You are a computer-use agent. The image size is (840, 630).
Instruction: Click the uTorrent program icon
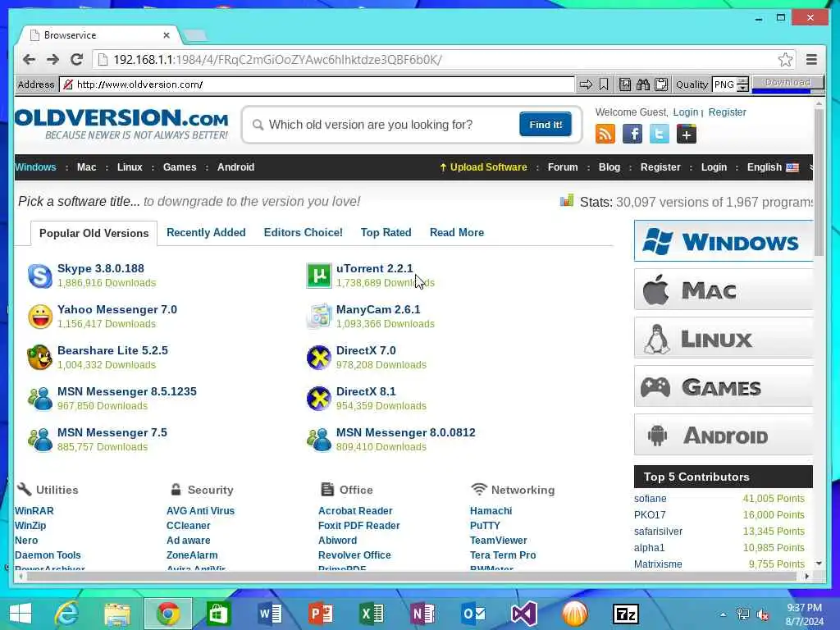pos(319,276)
